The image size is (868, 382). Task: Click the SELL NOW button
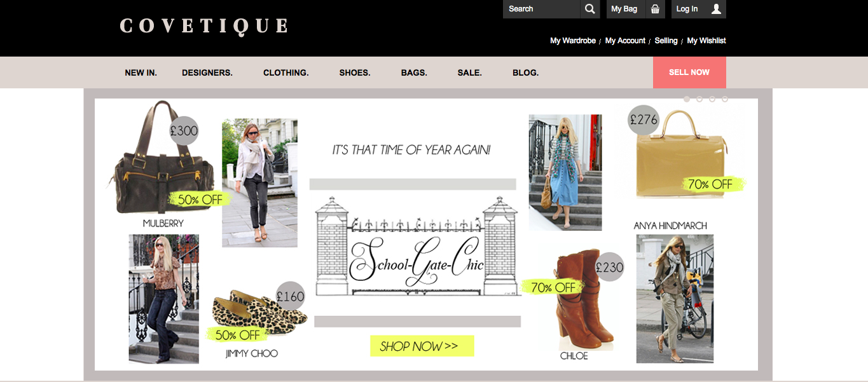pyautogui.click(x=689, y=72)
